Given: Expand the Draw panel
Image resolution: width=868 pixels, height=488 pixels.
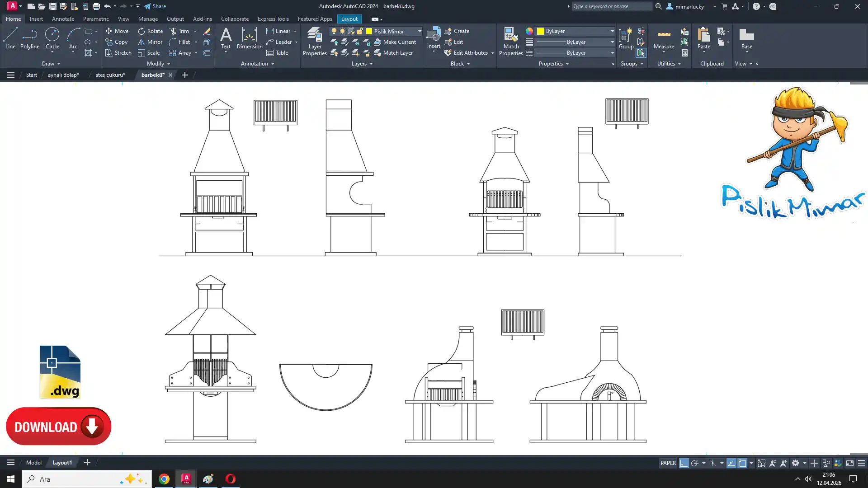Looking at the screenshot, I should [x=51, y=64].
